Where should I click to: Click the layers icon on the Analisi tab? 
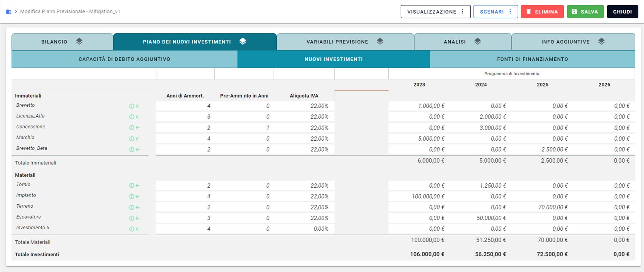(x=477, y=41)
